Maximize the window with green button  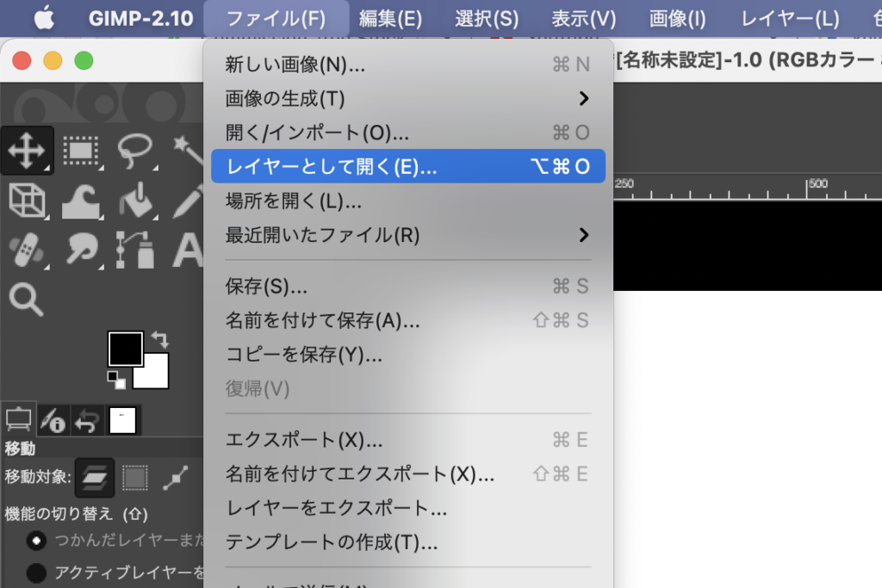pyautogui.click(x=84, y=61)
